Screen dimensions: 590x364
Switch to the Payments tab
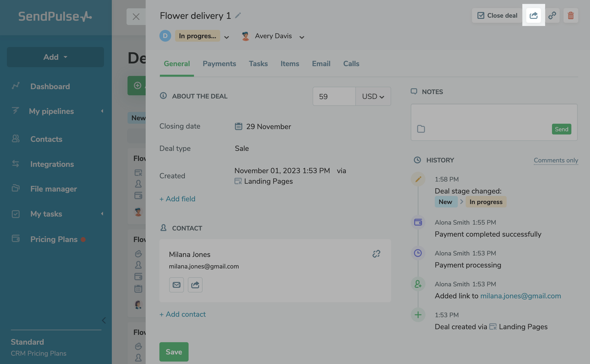click(219, 64)
